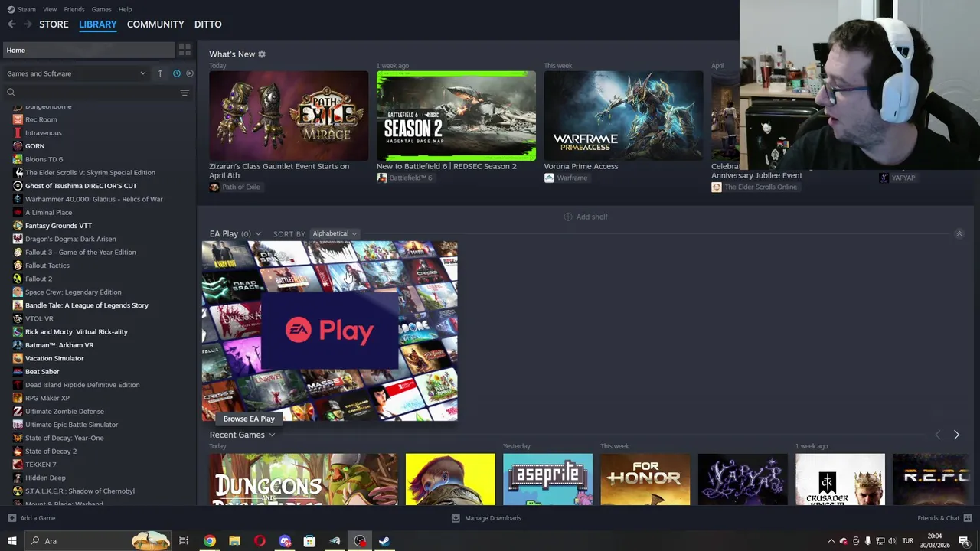Image resolution: width=980 pixels, height=551 pixels.
Task: Open Battlefield 6 Season 2 news card
Action: click(456, 116)
